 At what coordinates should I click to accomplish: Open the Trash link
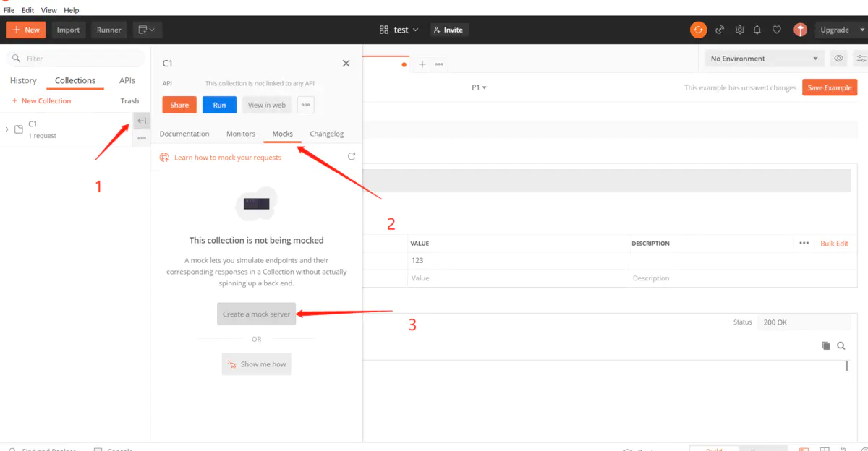(129, 101)
